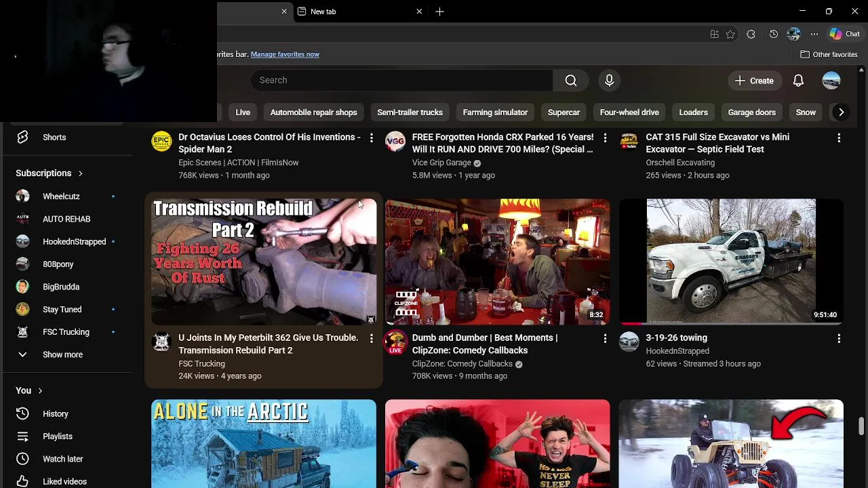The width and height of the screenshot is (868, 488).
Task: Play Dumb and Dumber restaurant thumbnail
Action: pyautogui.click(x=498, y=262)
